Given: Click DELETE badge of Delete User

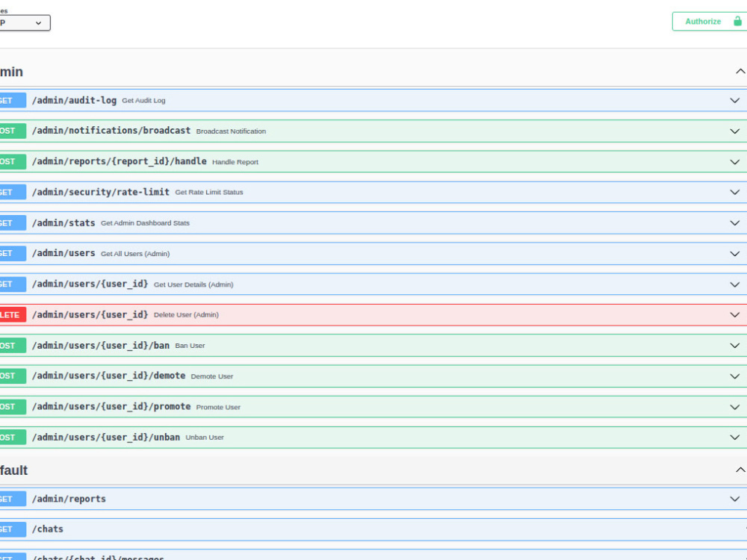Looking at the screenshot, I should (13, 315).
